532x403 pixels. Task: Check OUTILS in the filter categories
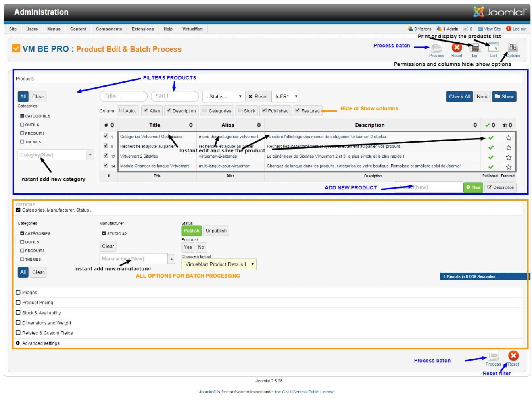[22, 125]
